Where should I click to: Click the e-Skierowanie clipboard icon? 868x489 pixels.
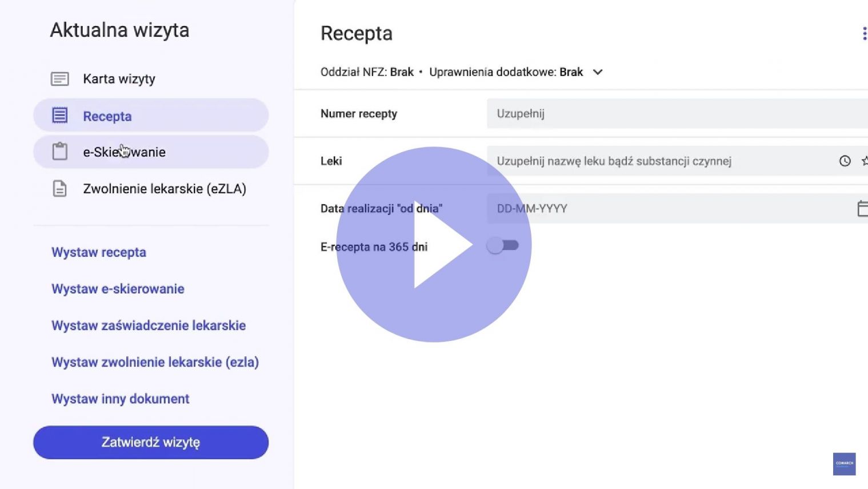point(59,152)
